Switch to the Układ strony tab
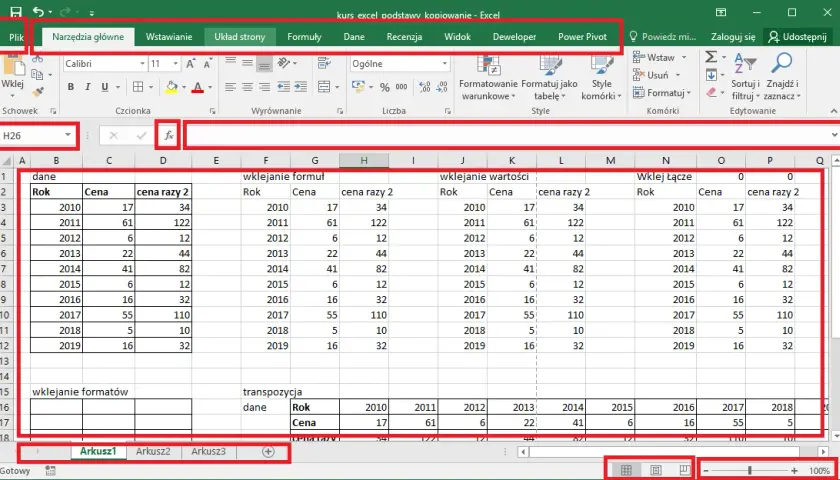This screenshot has height=480, width=840. pyautogui.click(x=239, y=37)
